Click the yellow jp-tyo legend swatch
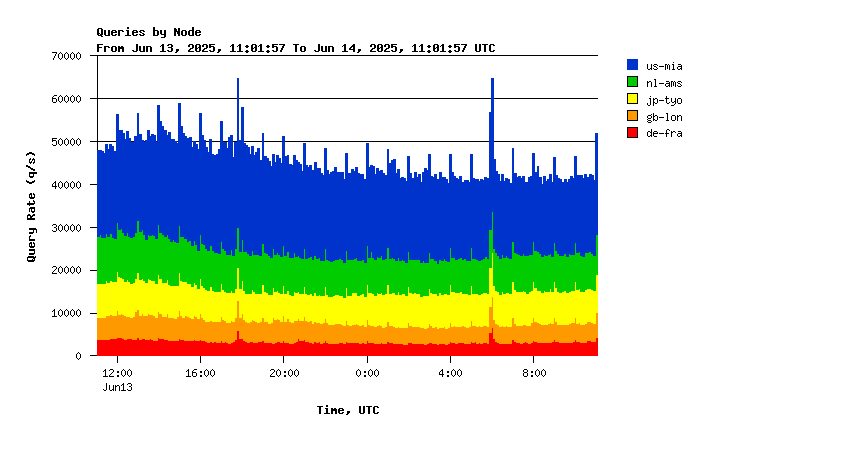The image size is (850, 450). pyautogui.click(x=632, y=99)
